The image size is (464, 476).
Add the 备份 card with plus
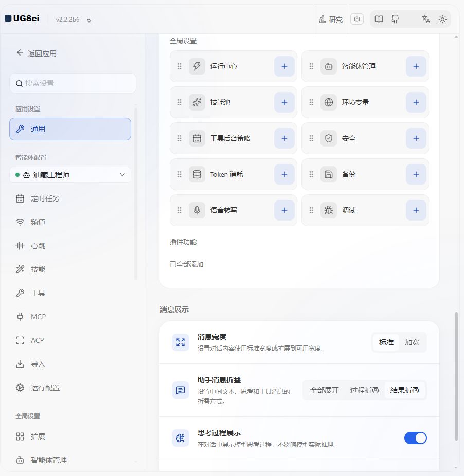(x=416, y=174)
